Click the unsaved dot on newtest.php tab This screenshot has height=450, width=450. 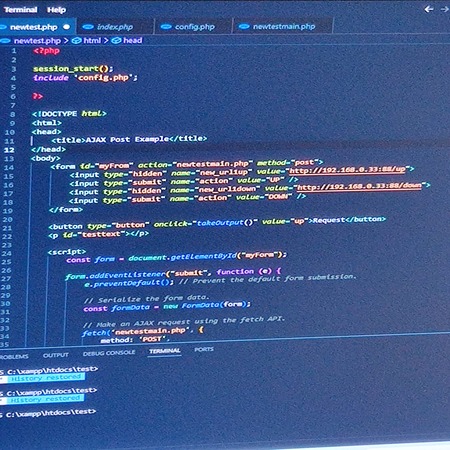[67, 27]
